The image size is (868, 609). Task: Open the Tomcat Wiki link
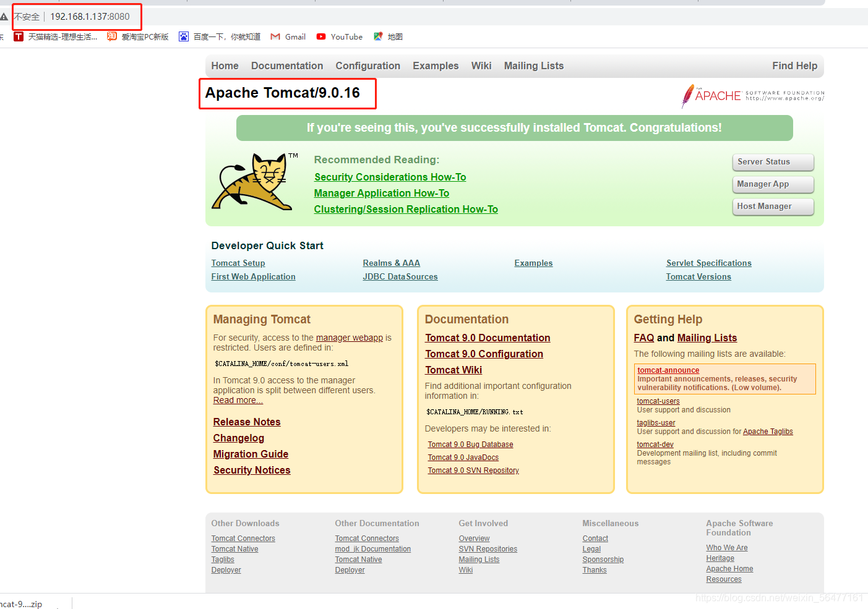click(x=453, y=370)
